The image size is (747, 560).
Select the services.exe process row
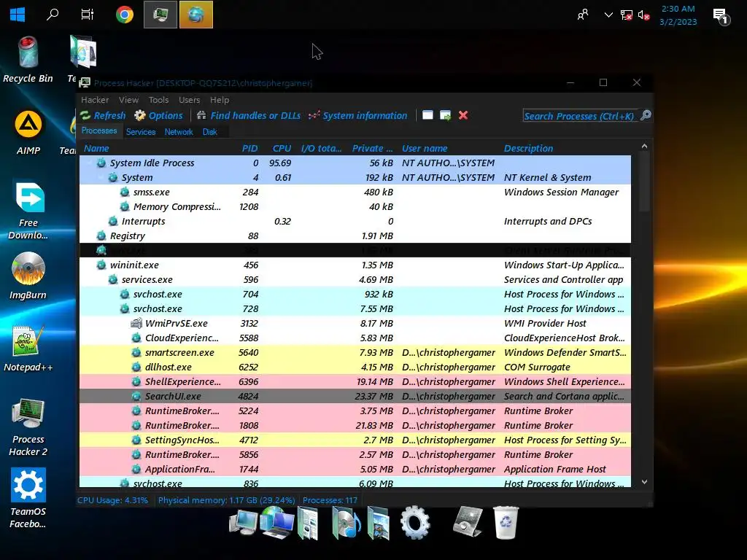click(355, 279)
